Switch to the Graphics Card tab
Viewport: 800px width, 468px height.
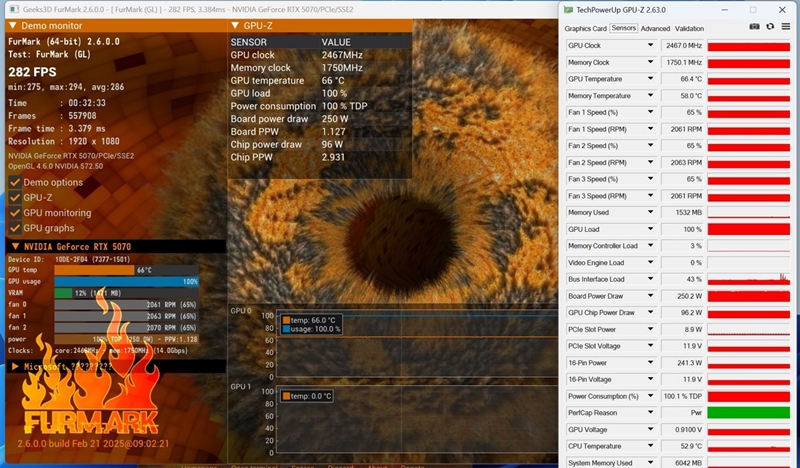(x=586, y=28)
